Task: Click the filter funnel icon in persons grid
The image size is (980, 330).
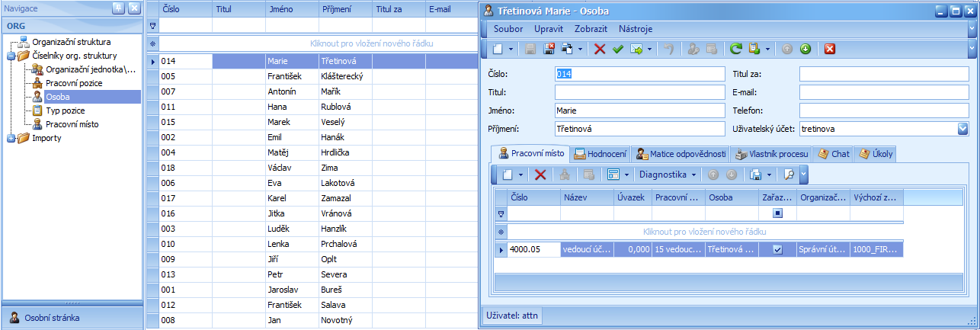Action: (152, 25)
